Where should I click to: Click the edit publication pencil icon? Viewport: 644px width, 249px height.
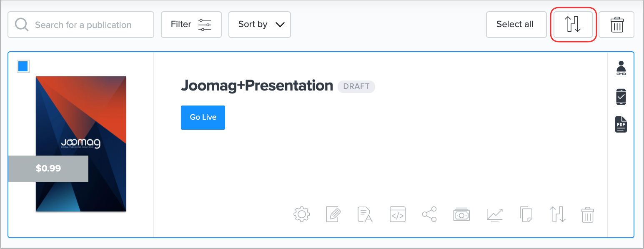tap(333, 214)
